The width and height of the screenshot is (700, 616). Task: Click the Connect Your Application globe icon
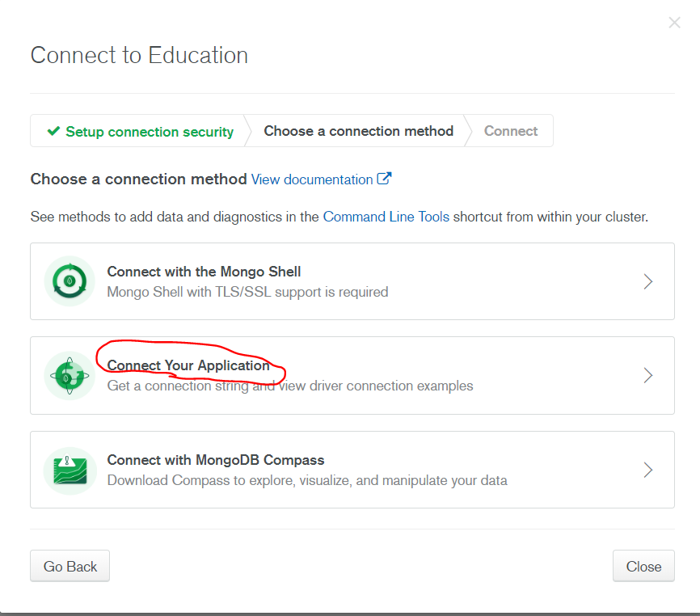pos(70,376)
